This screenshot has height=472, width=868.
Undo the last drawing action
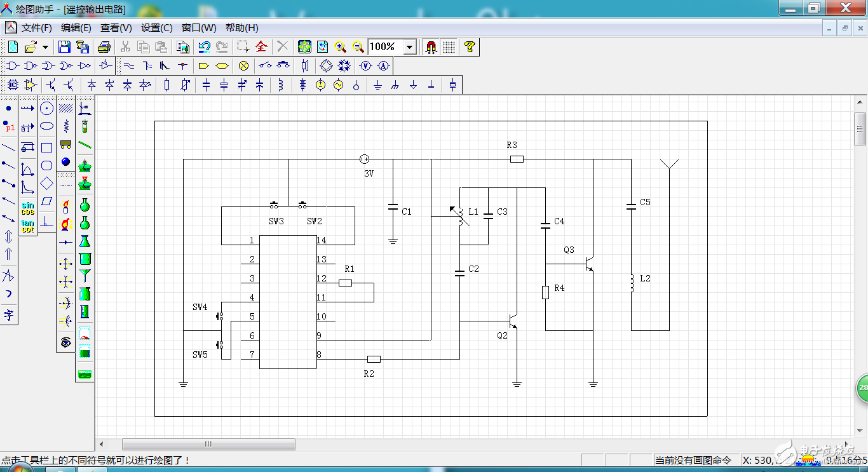tap(204, 46)
